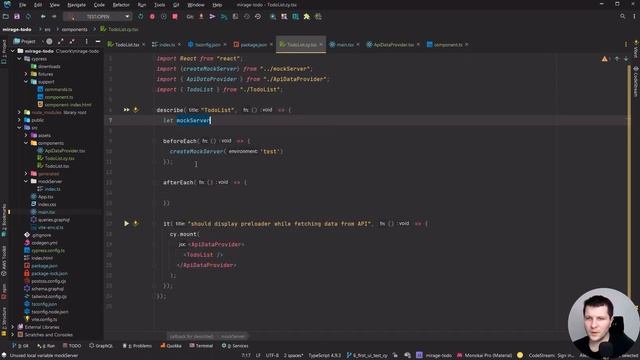Expand the public folder
640x360 pixels.
(x=19, y=120)
